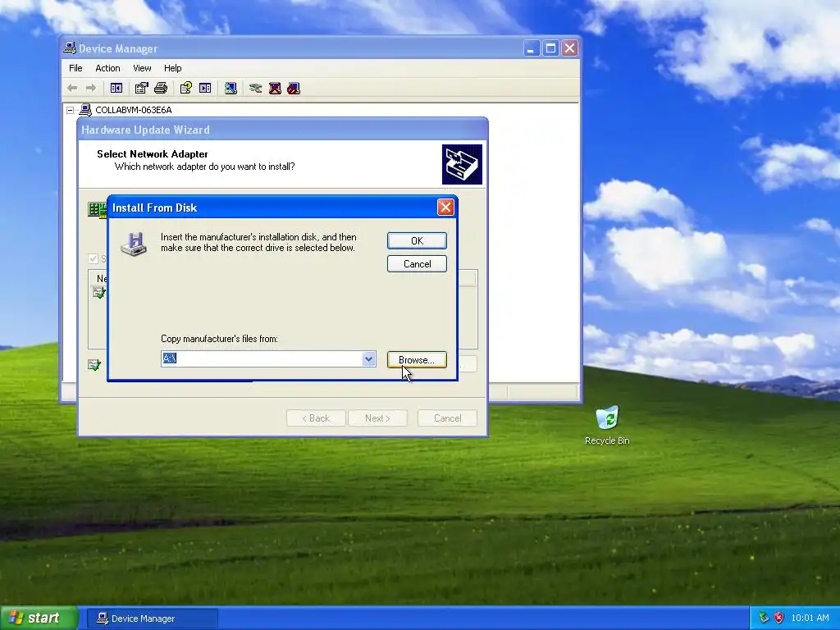Viewport: 840px width, 630px height.
Task: Open the View menu
Action: (142, 68)
